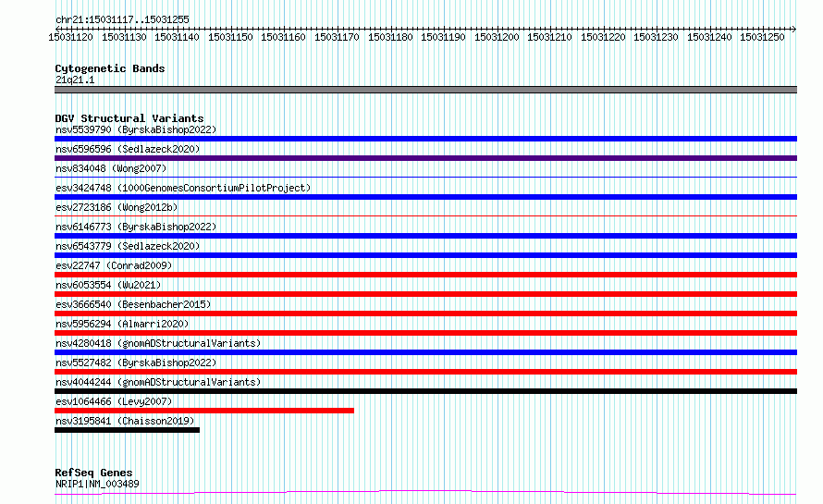Click the chr21:15031117..15031255 region label

pos(122,19)
